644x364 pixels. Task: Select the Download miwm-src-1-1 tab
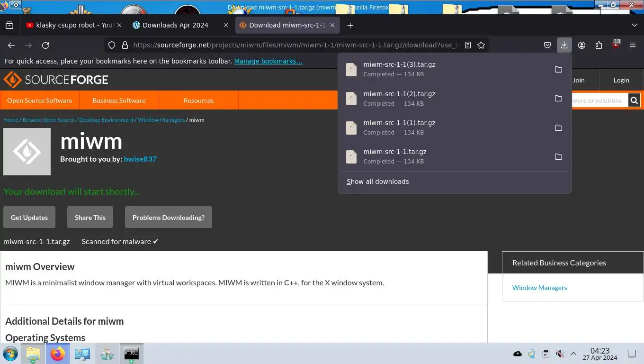coord(287,25)
